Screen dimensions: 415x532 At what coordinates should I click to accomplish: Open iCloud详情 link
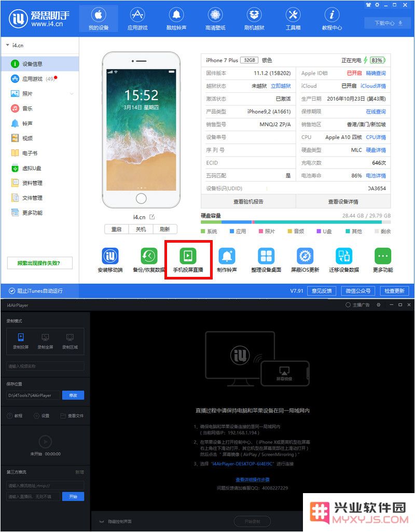374,86
